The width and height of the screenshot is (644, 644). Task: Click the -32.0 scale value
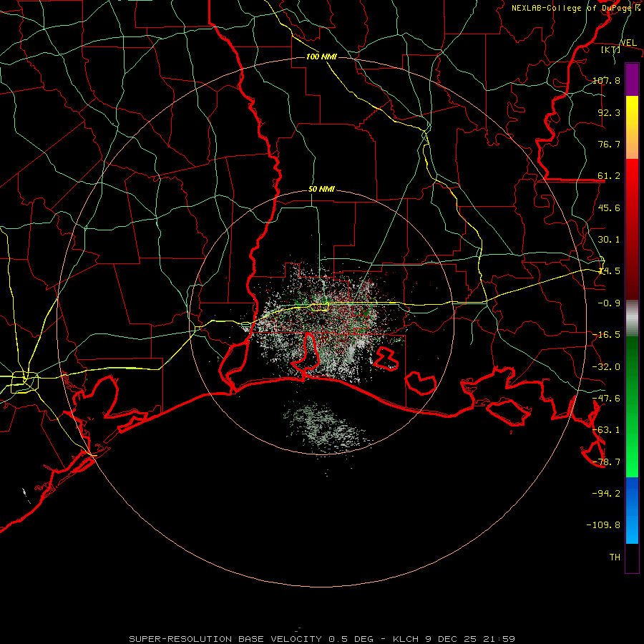pos(606,366)
